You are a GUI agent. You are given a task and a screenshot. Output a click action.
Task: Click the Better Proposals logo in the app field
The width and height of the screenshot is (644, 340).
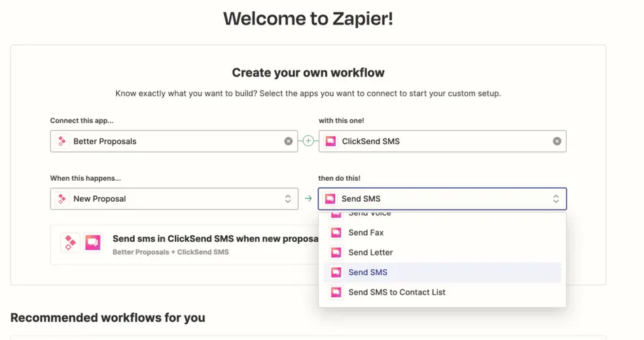(62, 141)
